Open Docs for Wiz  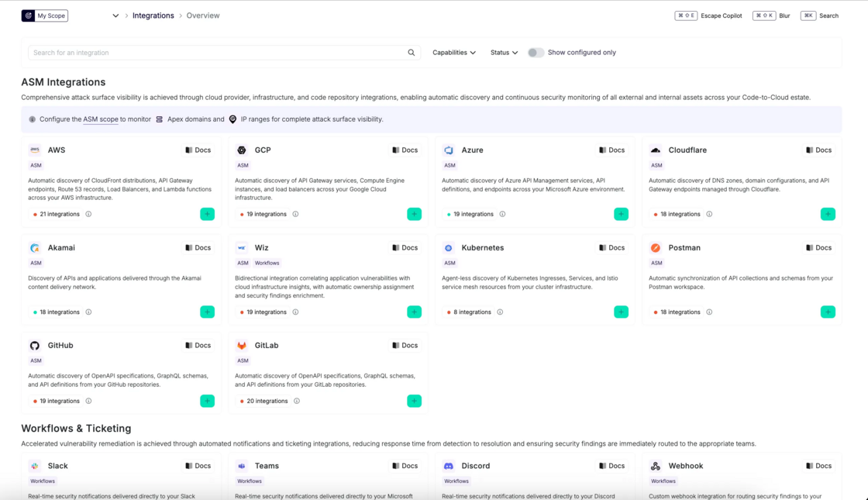tap(405, 247)
